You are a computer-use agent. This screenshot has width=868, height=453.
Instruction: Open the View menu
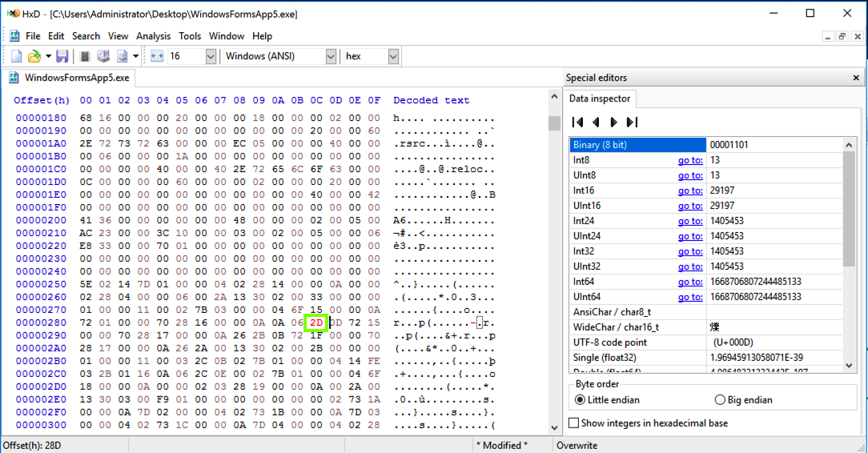pyautogui.click(x=118, y=36)
